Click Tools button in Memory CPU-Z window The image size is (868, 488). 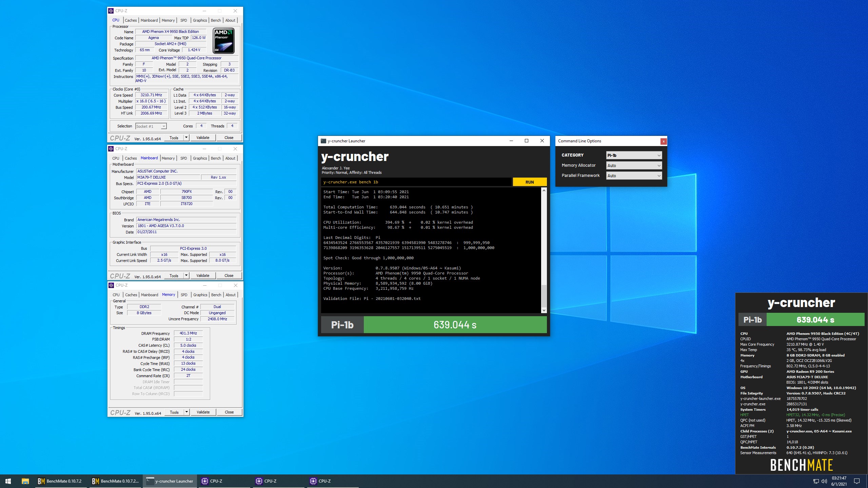(x=174, y=412)
